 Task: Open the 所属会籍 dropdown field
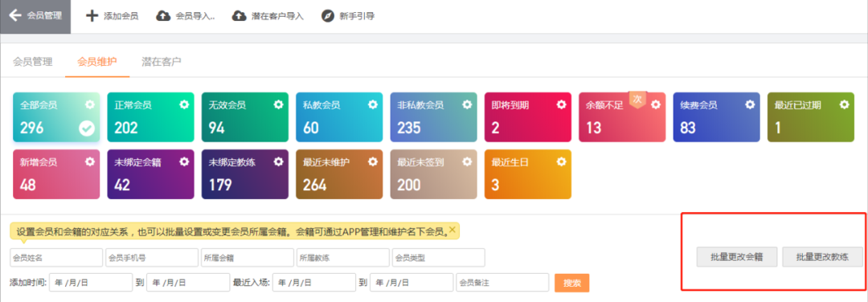(248, 258)
